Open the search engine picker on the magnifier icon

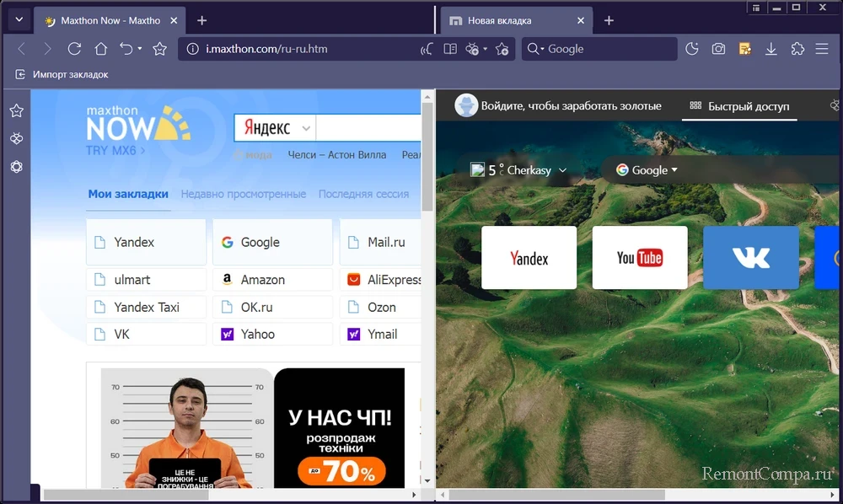coord(535,49)
